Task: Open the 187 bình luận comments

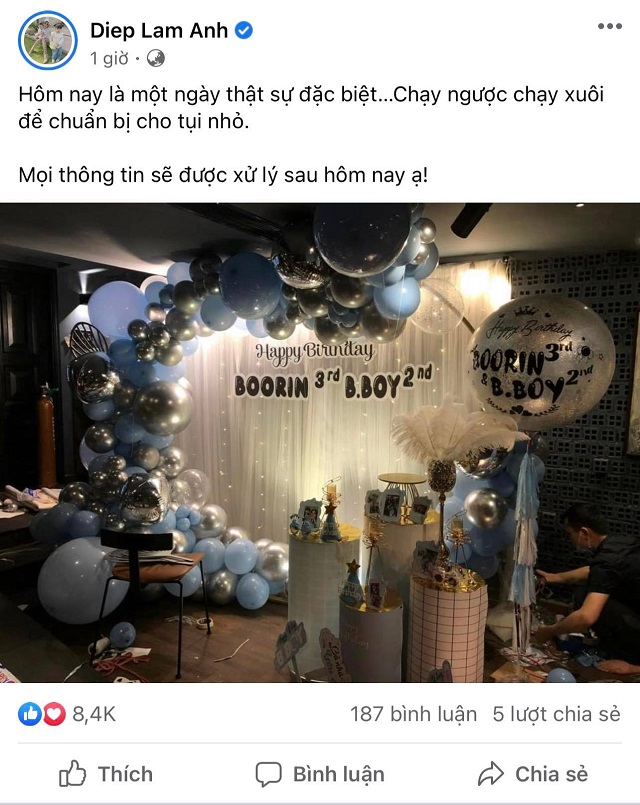Action: [414, 714]
